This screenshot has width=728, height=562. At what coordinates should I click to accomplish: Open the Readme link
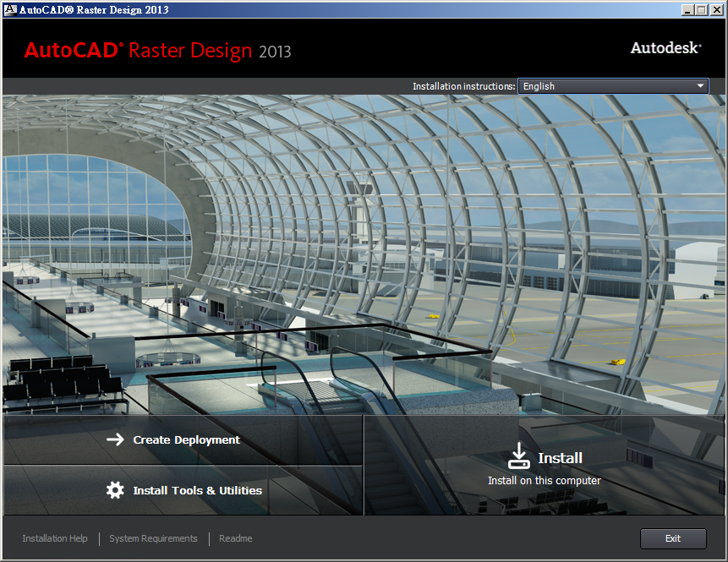235,538
